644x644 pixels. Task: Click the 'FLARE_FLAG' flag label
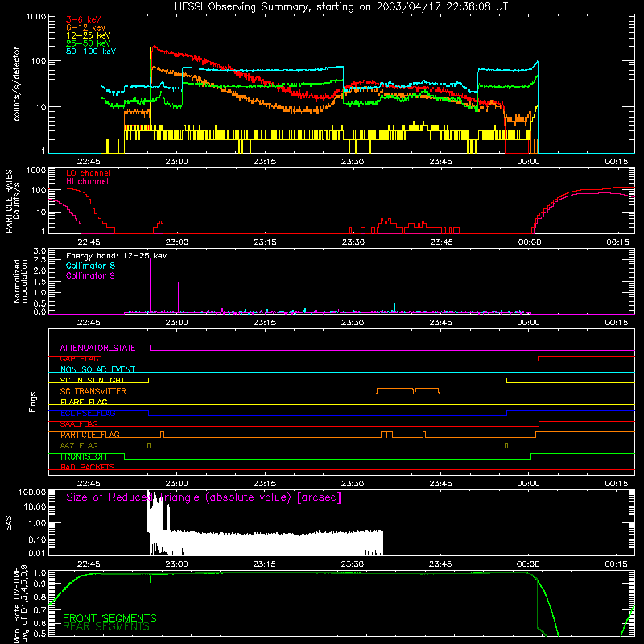coord(84,402)
